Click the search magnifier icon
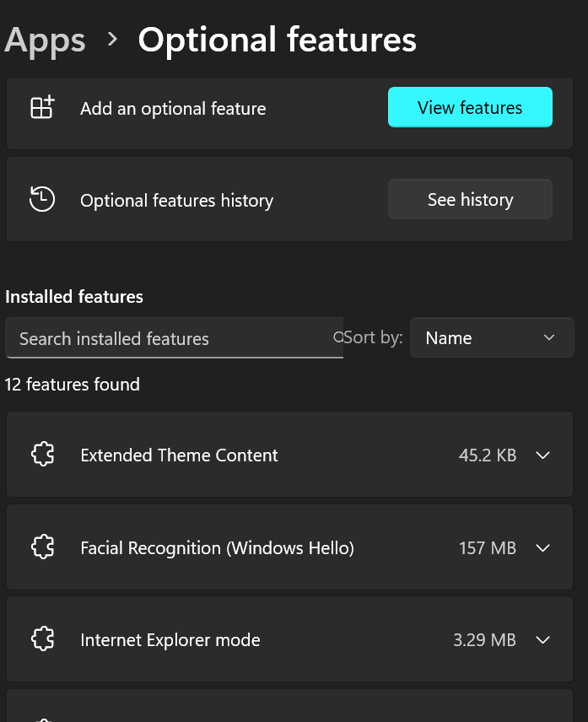The image size is (588, 722). [338, 337]
